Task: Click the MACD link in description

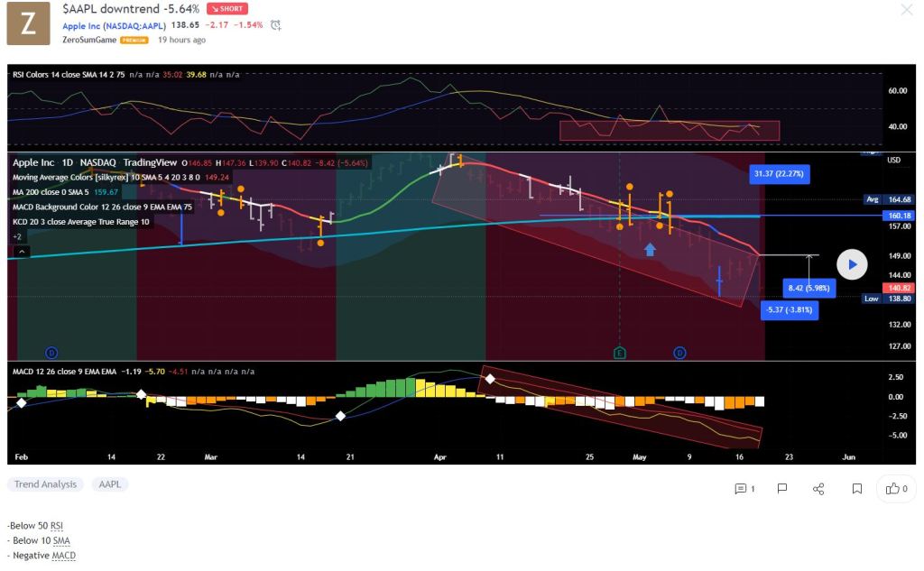Action: click(63, 556)
